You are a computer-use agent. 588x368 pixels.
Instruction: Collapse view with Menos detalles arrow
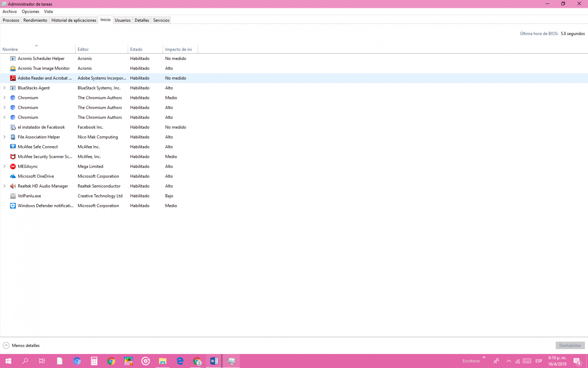click(x=6, y=345)
